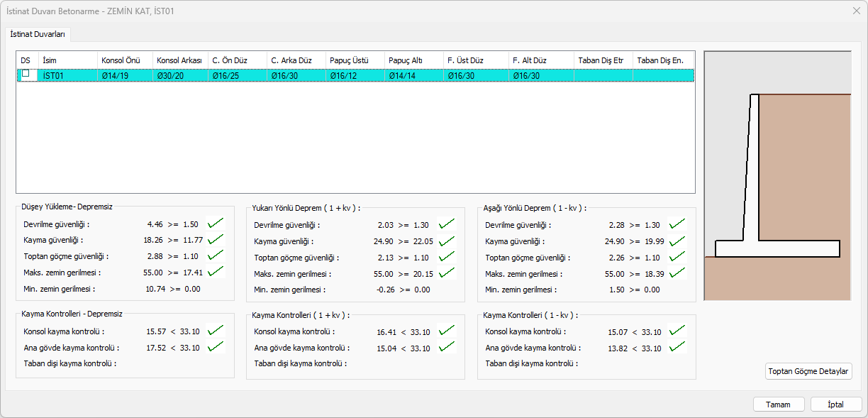Screen dimensions: 868x418
Task: Open Toptan Göçme Detaylar
Action: click(x=808, y=371)
